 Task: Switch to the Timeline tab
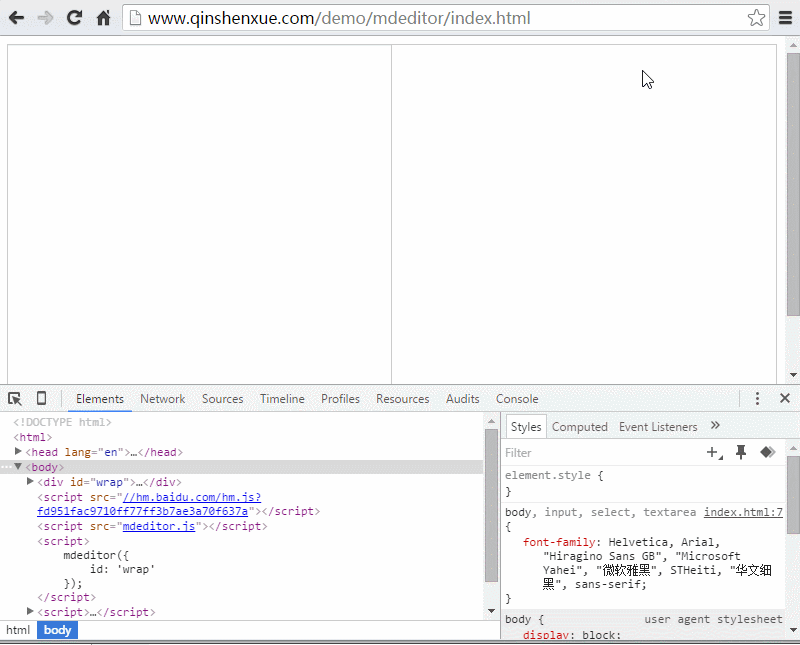pyautogui.click(x=282, y=399)
